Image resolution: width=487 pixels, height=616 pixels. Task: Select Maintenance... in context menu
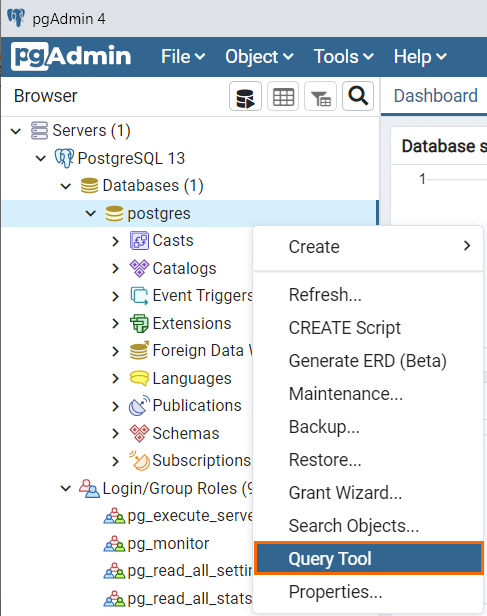click(x=368, y=394)
